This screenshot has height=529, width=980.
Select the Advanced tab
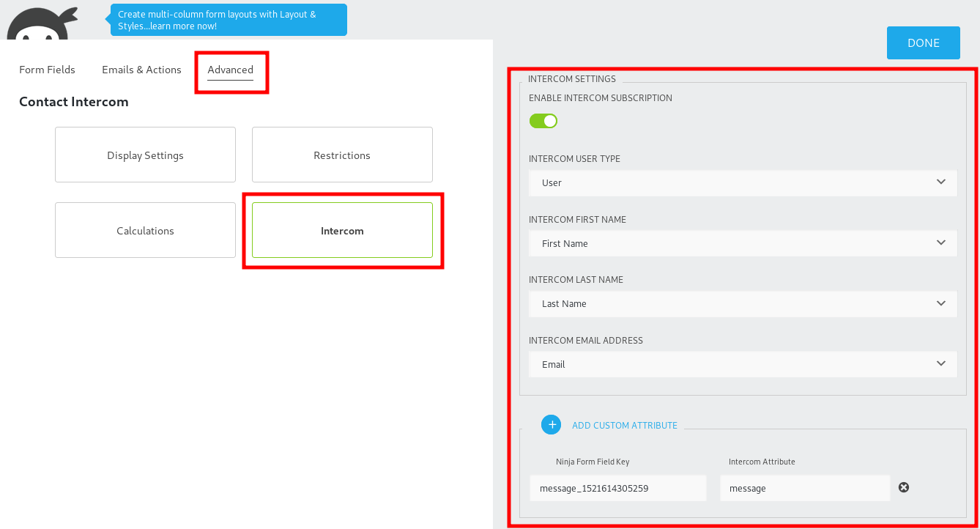click(x=230, y=70)
